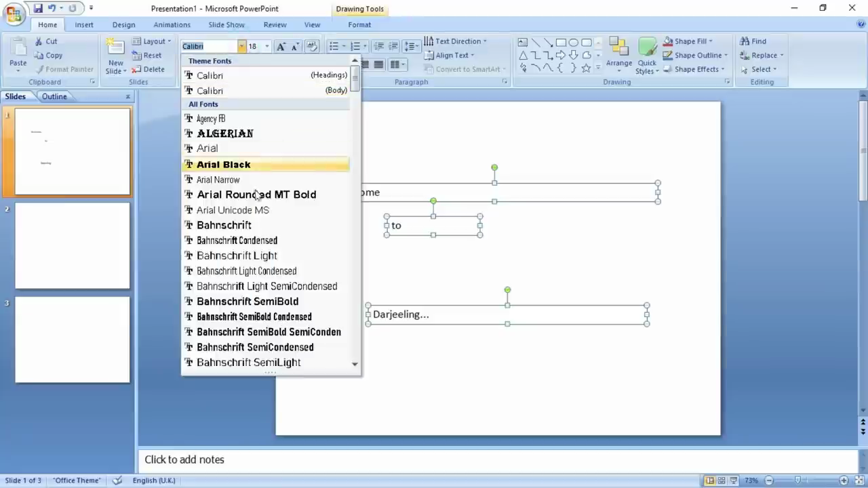This screenshot has height=488, width=868.
Task: Click the Save icon in Quick Access toolbar
Action: (38, 9)
